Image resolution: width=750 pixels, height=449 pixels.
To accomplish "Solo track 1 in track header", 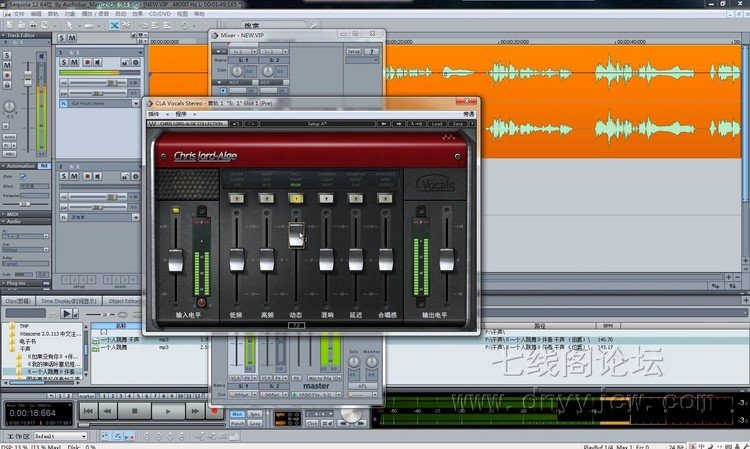I will tap(64, 62).
